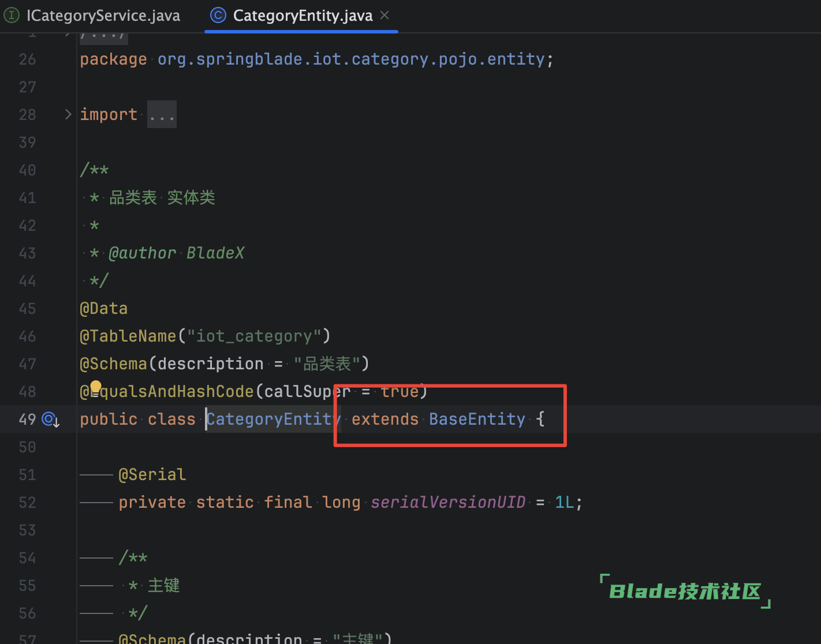
Task: Click line number 26 in the gutter
Action: tap(27, 59)
